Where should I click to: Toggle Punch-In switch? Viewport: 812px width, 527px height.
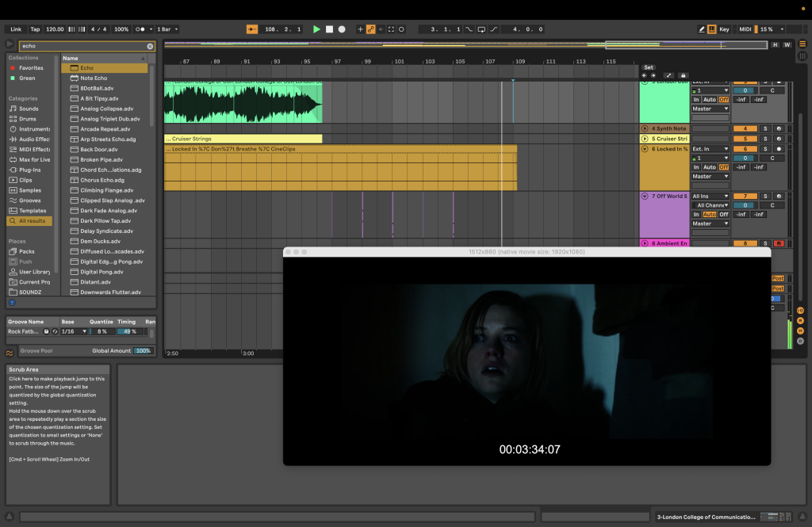tap(469, 29)
